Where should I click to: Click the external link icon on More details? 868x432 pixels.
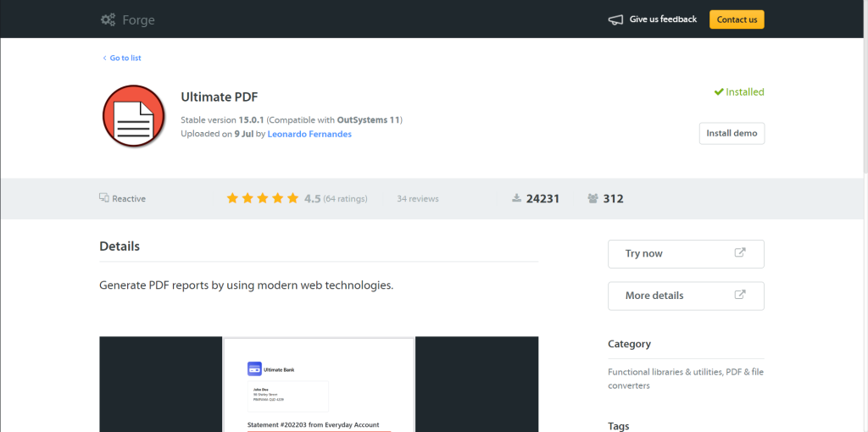click(x=739, y=295)
